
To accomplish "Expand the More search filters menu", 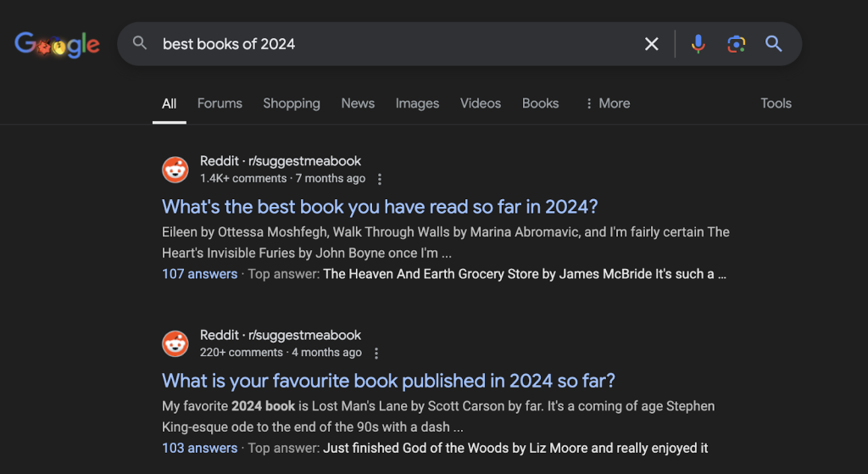I will click(607, 103).
